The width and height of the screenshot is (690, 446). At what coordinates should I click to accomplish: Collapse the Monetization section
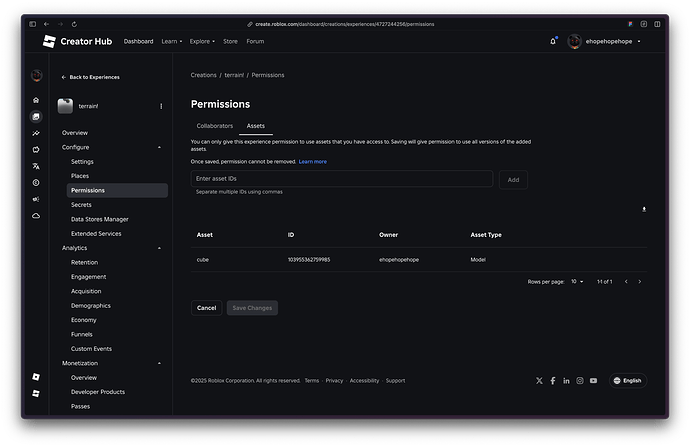[159, 363]
